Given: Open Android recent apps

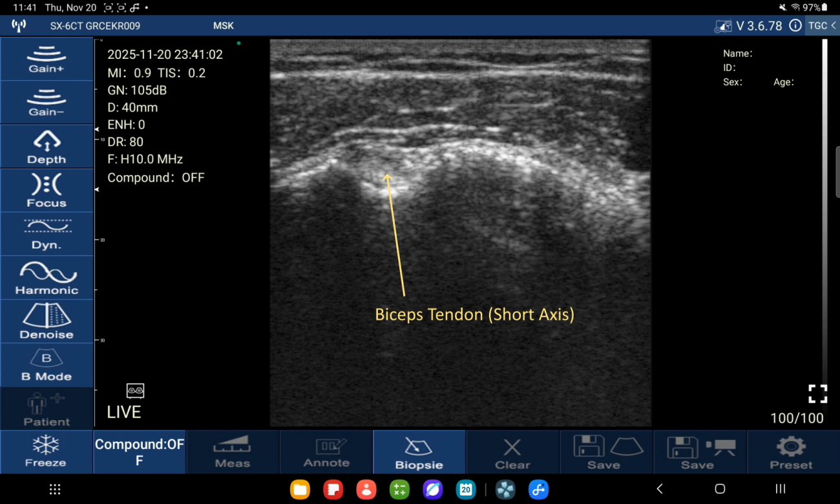Looking at the screenshot, I should (x=780, y=488).
